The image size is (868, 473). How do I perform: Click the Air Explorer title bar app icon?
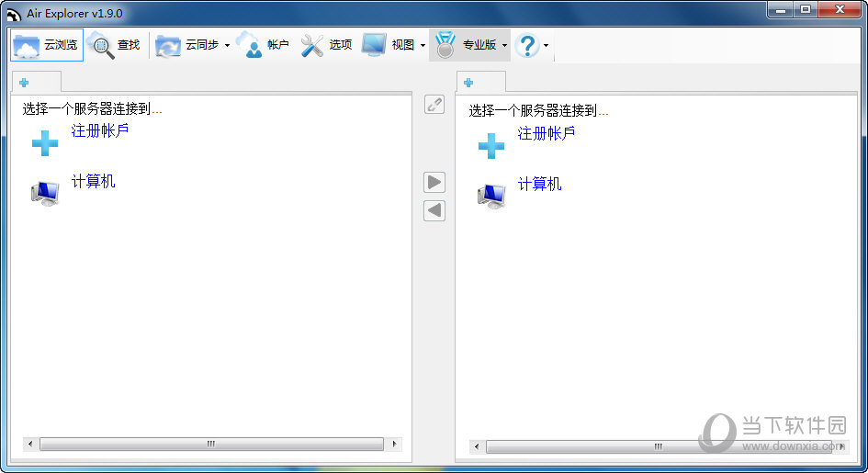pyautogui.click(x=13, y=14)
